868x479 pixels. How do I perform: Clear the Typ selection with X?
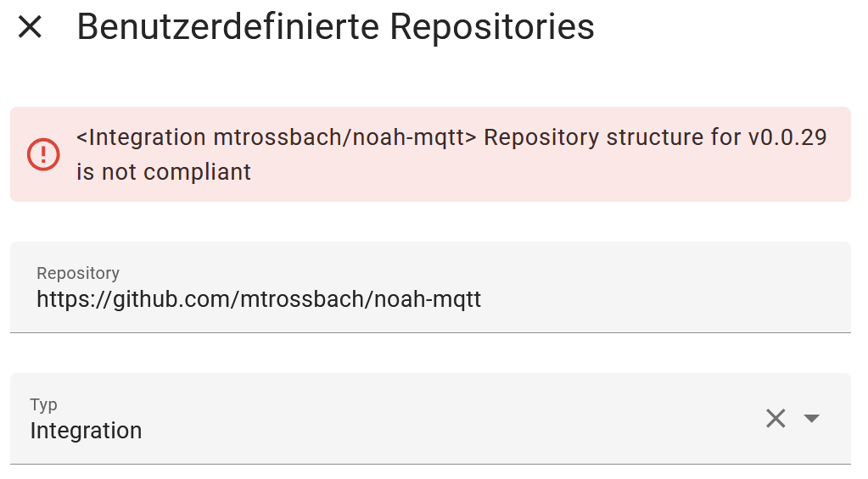tap(776, 418)
